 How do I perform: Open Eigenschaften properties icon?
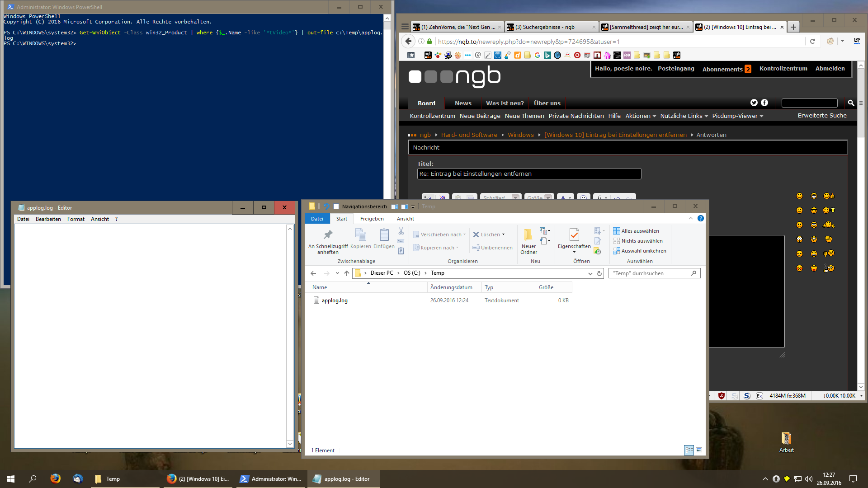pos(574,235)
